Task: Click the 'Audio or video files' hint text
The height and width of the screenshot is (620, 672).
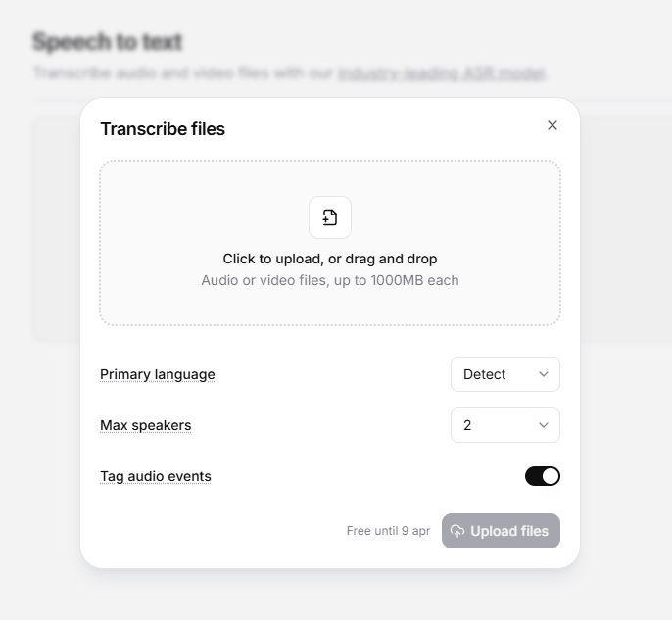Action: (x=330, y=280)
